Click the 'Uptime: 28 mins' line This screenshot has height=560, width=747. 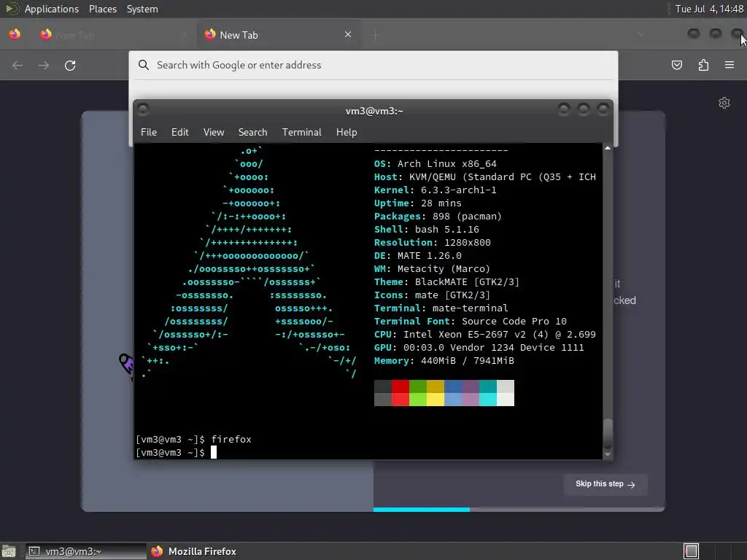(417, 203)
